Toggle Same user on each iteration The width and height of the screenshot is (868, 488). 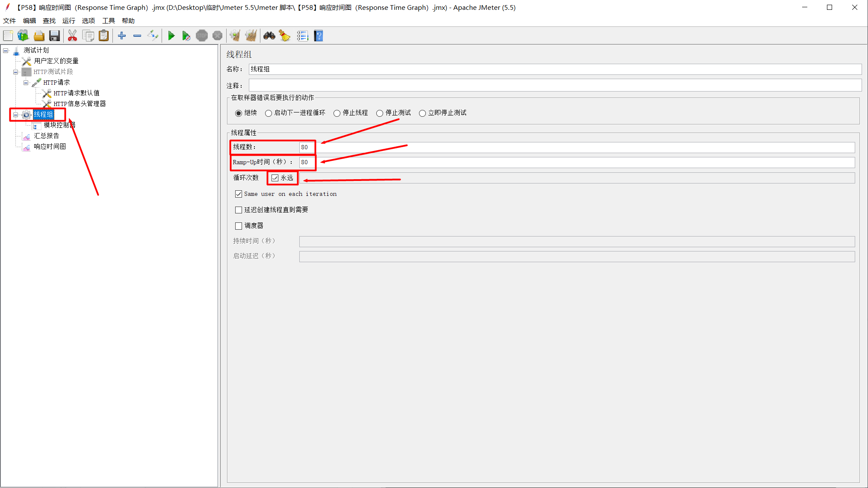(x=239, y=194)
